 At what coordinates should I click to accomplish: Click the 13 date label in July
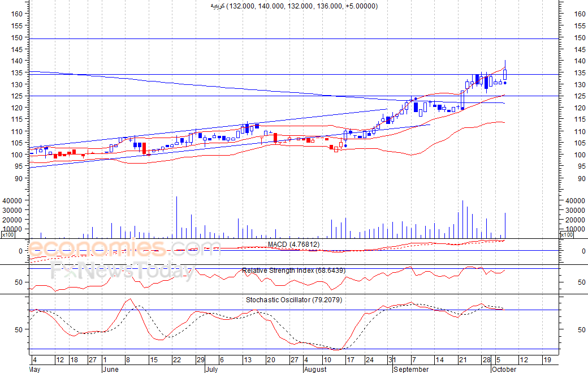248,360
